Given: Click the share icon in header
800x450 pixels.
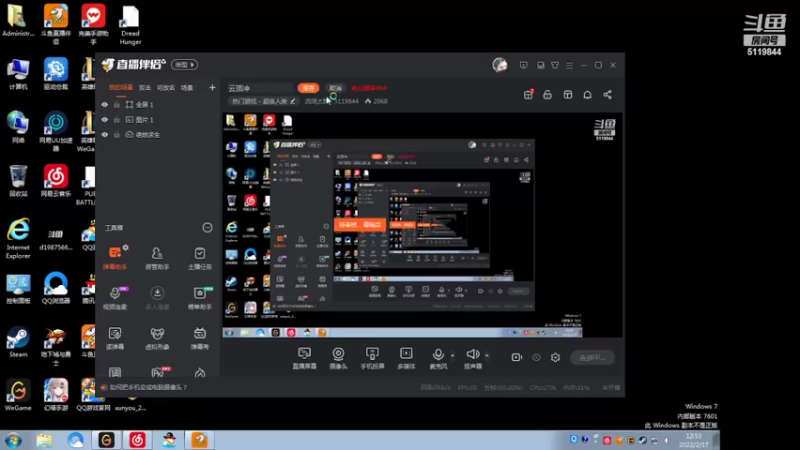Looking at the screenshot, I should (607, 95).
